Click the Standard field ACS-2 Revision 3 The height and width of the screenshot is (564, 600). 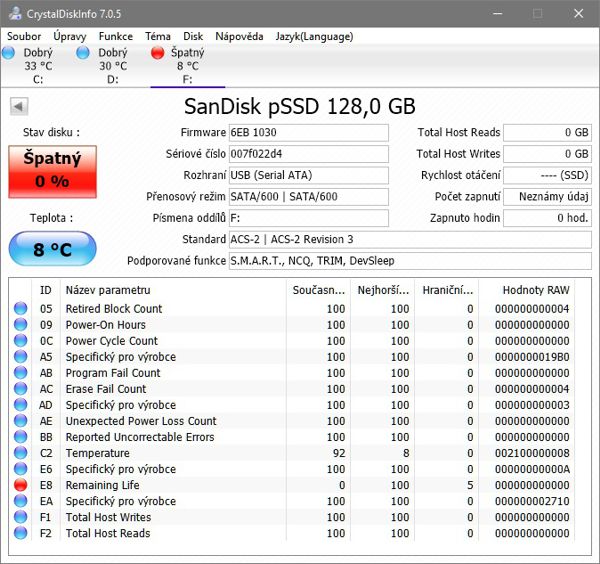pyautogui.click(x=410, y=240)
